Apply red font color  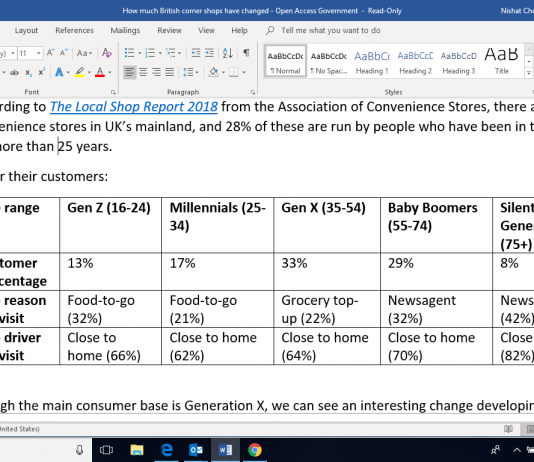click(100, 72)
